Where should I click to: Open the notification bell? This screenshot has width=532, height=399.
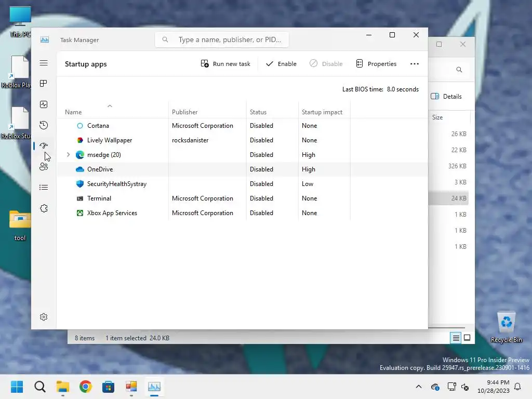[x=518, y=387]
